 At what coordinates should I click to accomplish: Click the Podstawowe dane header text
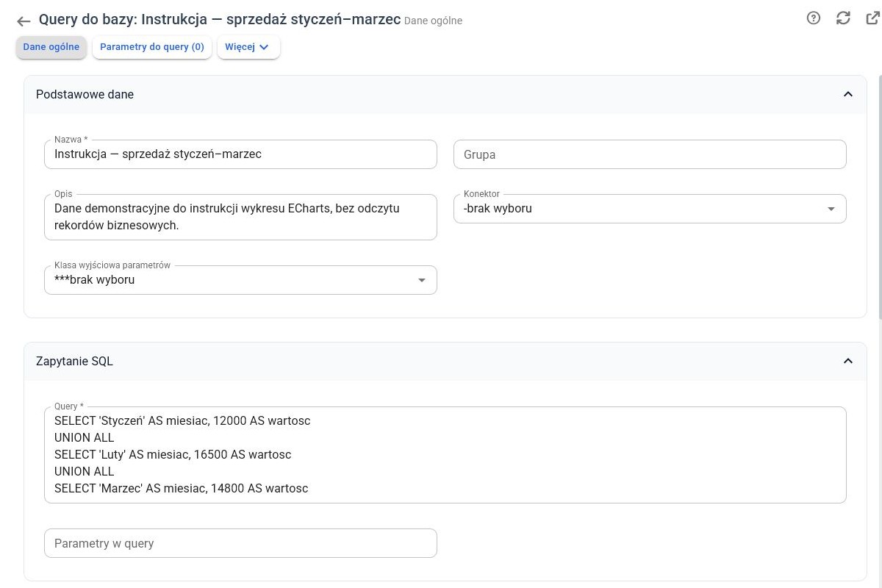[x=85, y=94]
